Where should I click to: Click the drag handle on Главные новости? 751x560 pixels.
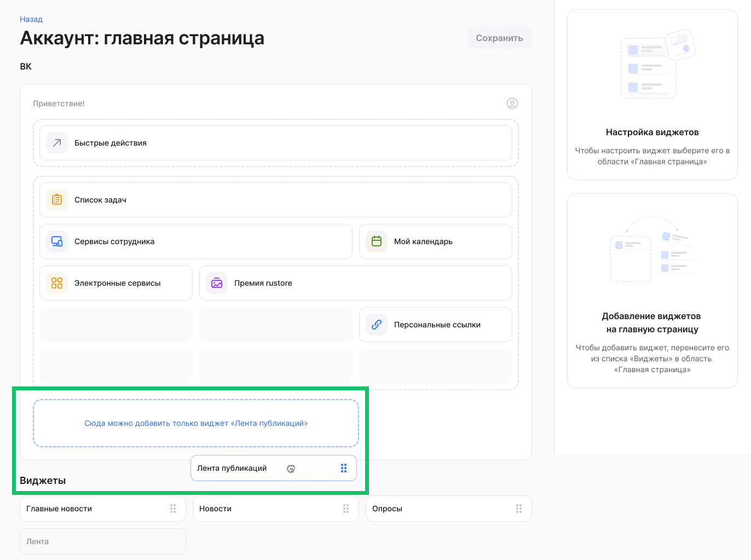(x=173, y=509)
